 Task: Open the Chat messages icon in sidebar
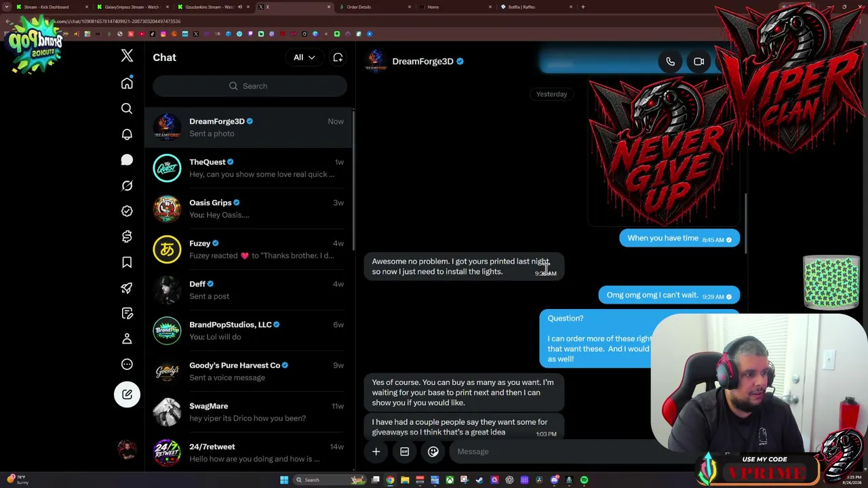pyautogui.click(x=127, y=160)
